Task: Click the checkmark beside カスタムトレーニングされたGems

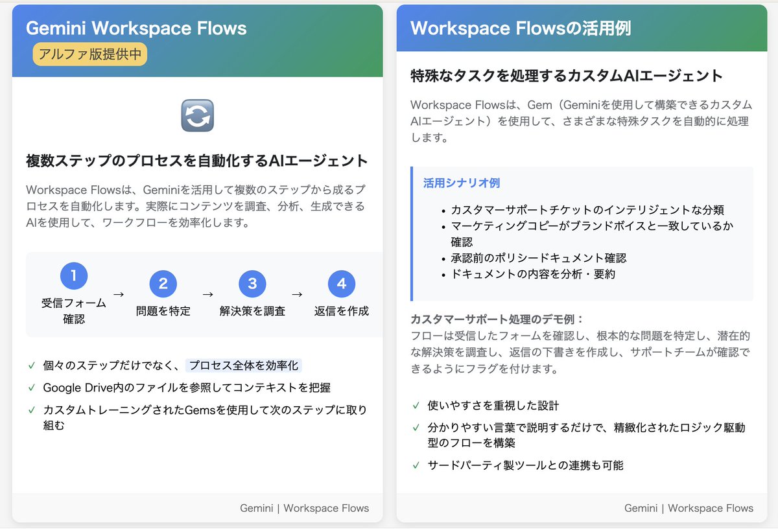Action: click(x=32, y=410)
